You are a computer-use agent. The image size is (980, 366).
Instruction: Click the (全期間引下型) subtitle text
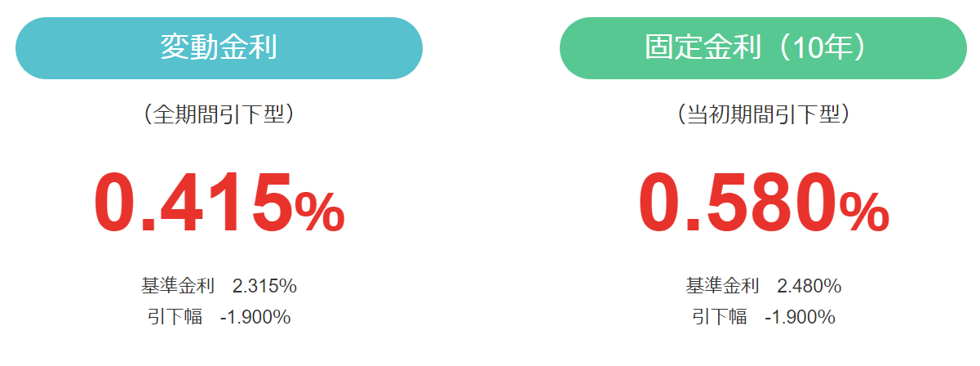219,114
